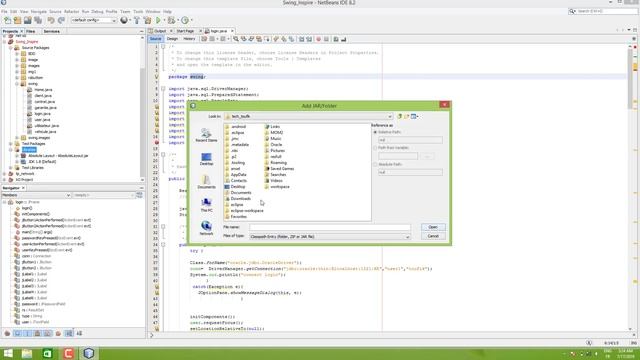Switch to History view of editor
Viewport: 640px width, 360px height.
[189, 39]
